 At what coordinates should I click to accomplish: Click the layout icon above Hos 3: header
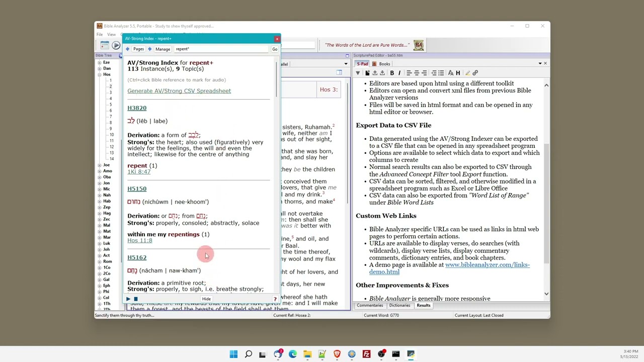point(339,73)
